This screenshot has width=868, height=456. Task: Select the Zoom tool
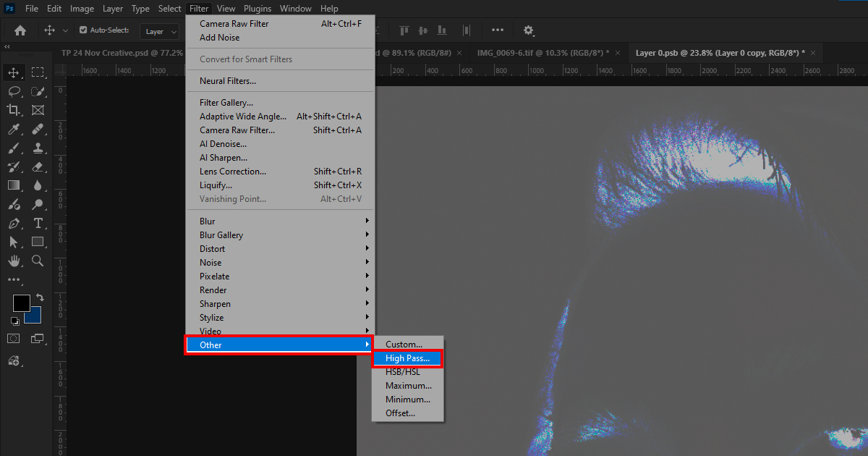(x=38, y=261)
